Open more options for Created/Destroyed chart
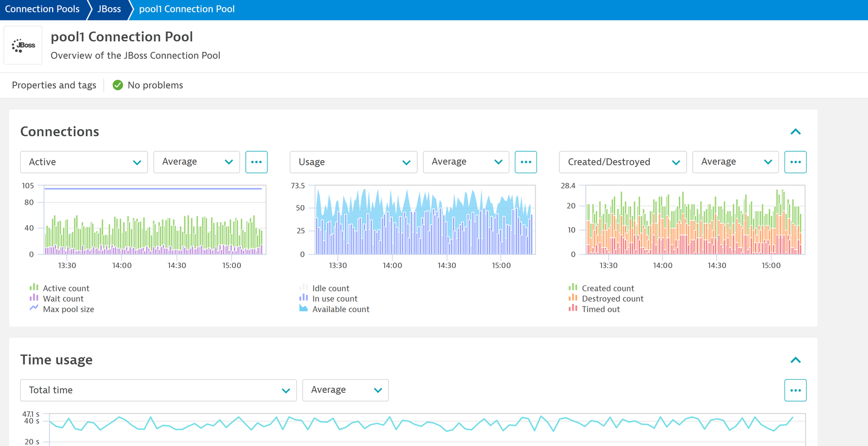 point(795,162)
